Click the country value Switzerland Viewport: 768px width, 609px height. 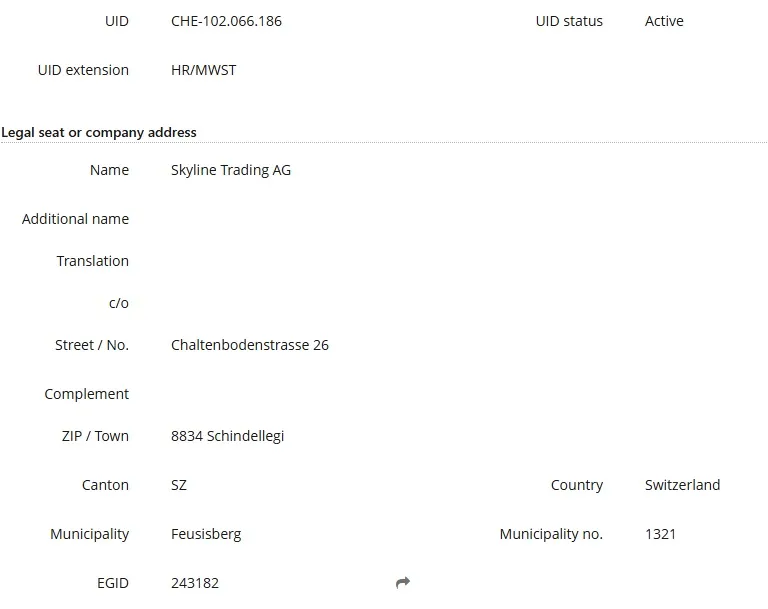coord(682,485)
